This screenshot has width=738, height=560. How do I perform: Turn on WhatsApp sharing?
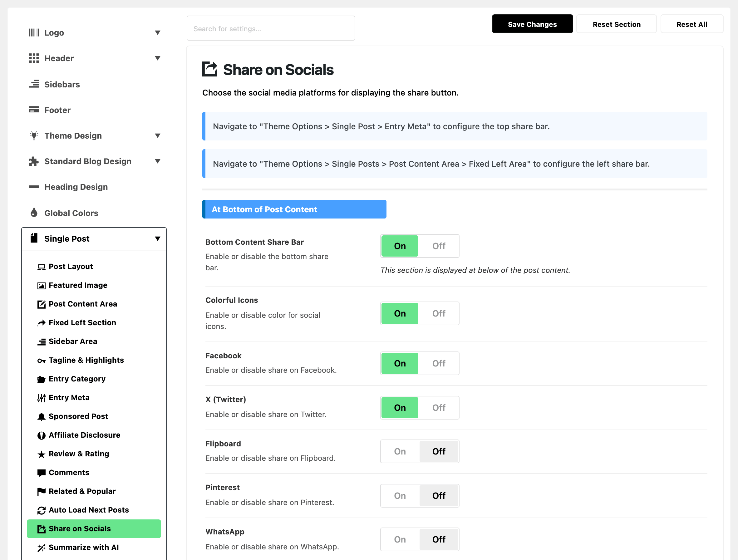(x=400, y=540)
